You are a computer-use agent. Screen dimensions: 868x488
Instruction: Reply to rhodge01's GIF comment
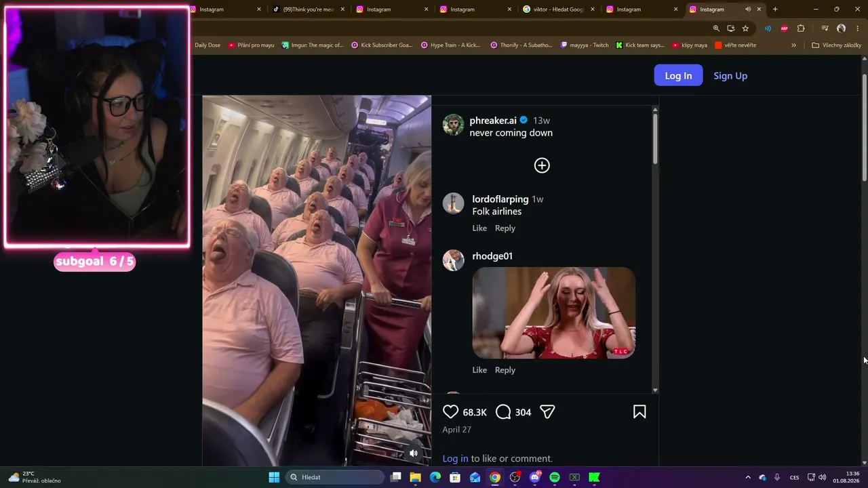pyautogui.click(x=505, y=370)
